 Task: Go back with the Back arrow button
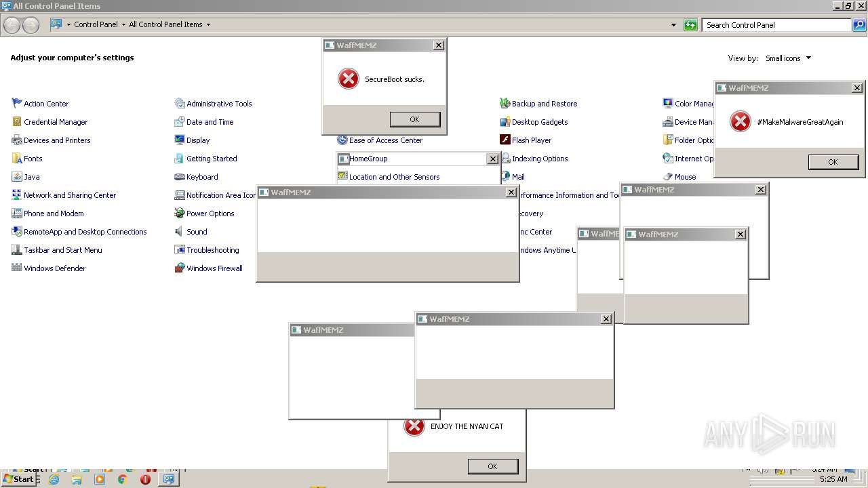[12, 25]
